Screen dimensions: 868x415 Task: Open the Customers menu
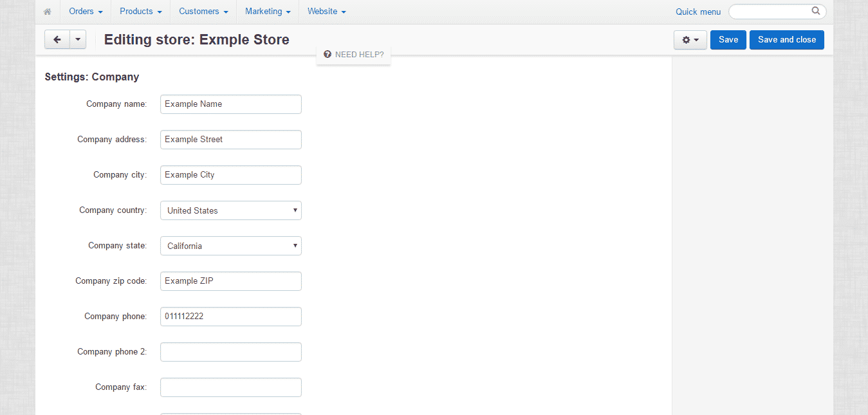(x=203, y=12)
